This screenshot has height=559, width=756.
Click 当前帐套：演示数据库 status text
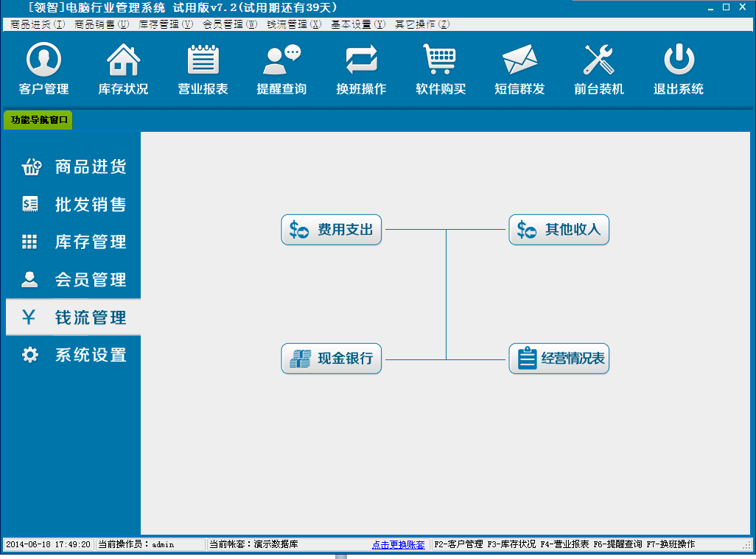(253, 544)
